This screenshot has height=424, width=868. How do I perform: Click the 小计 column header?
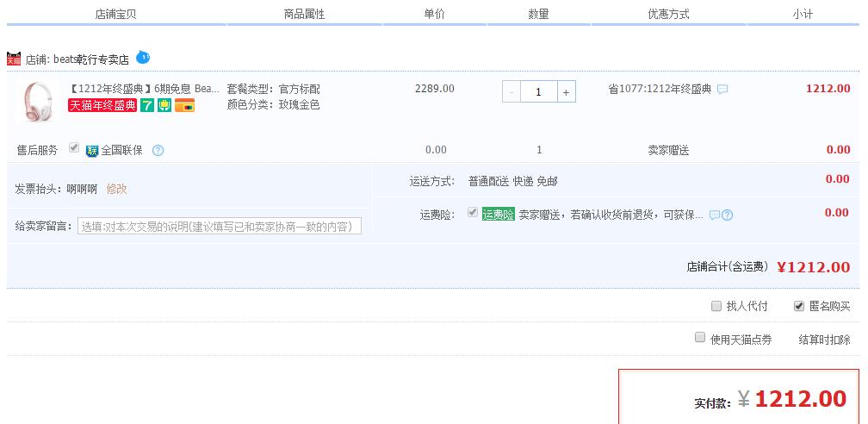[803, 15]
